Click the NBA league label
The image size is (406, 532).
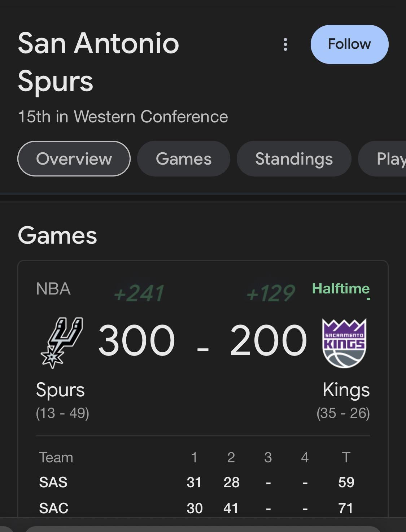point(53,289)
